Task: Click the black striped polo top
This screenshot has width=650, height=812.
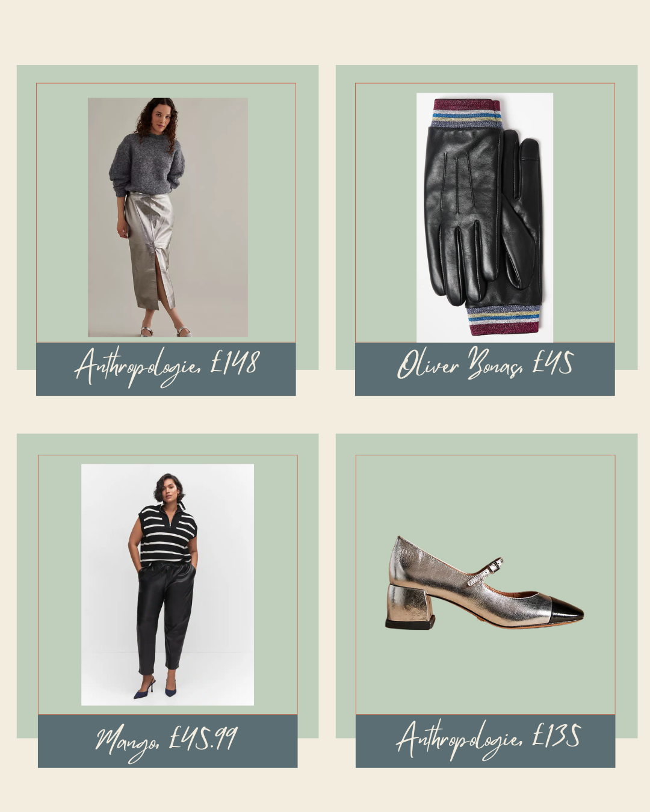Action: (x=167, y=535)
